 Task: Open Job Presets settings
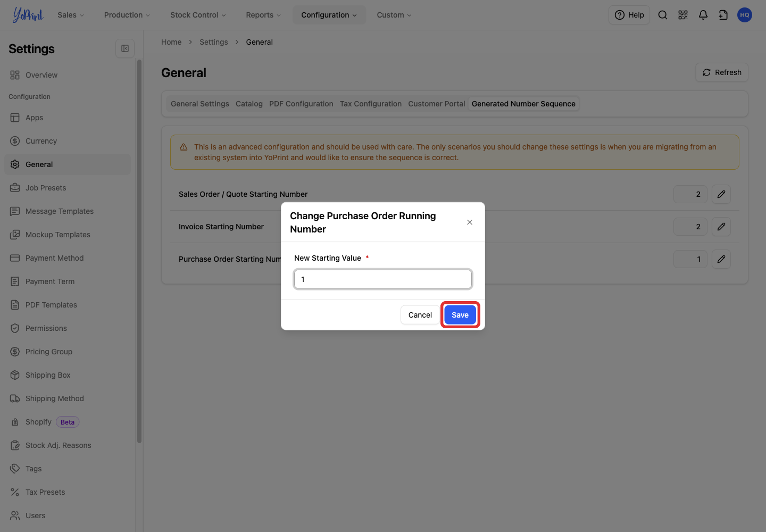point(68,188)
